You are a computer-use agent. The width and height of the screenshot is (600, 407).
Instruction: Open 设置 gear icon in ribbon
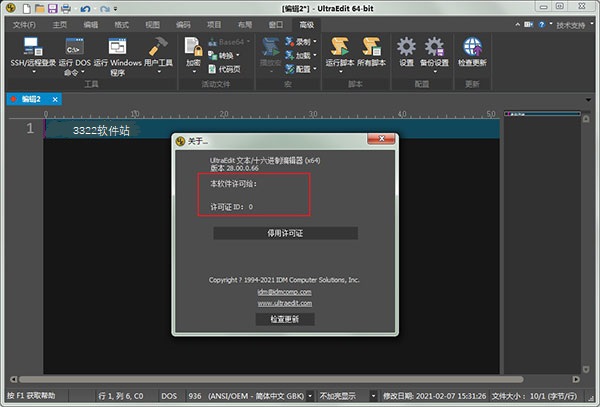coord(406,46)
